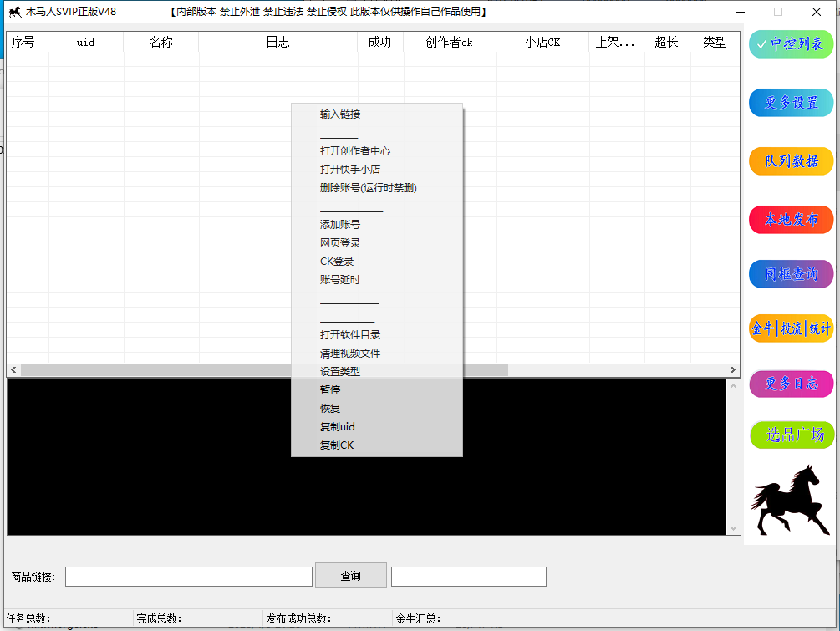Choose 添加账号 in context menu
This screenshot has width=840, height=631.
(x=377, y=225)
